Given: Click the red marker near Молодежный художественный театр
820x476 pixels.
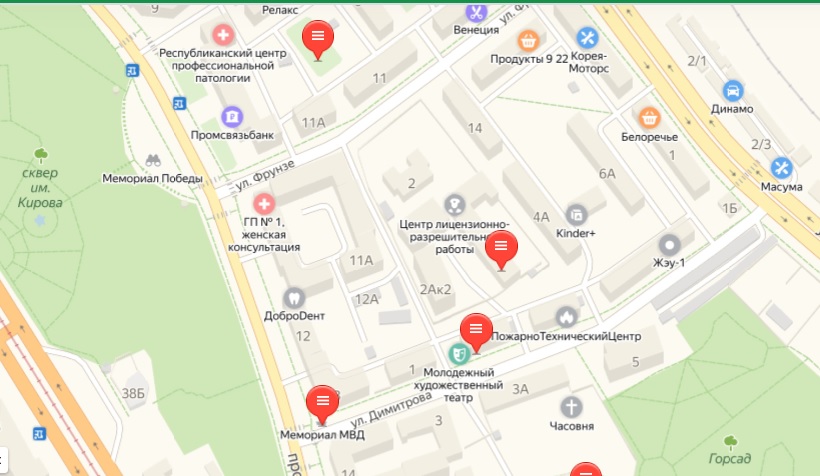Looking at the screenshot, I should (476, 332).
